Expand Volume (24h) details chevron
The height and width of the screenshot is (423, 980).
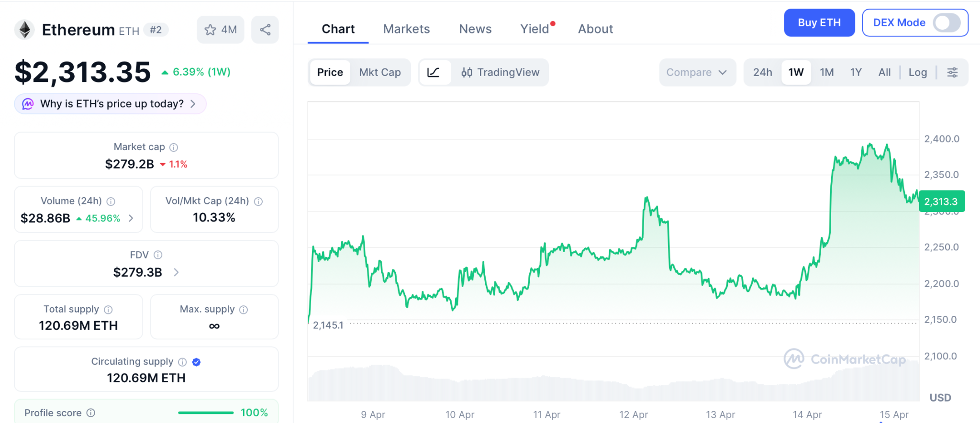[131, 218]
